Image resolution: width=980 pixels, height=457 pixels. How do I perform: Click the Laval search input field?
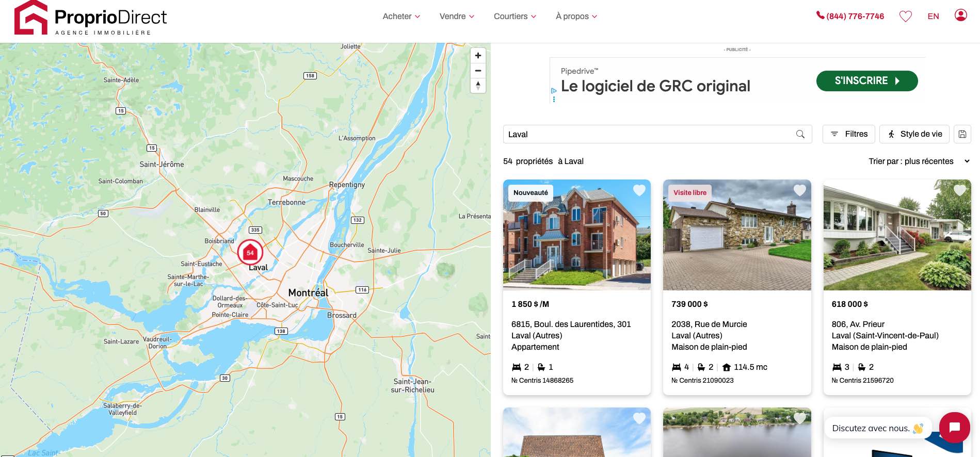[648, 134]
